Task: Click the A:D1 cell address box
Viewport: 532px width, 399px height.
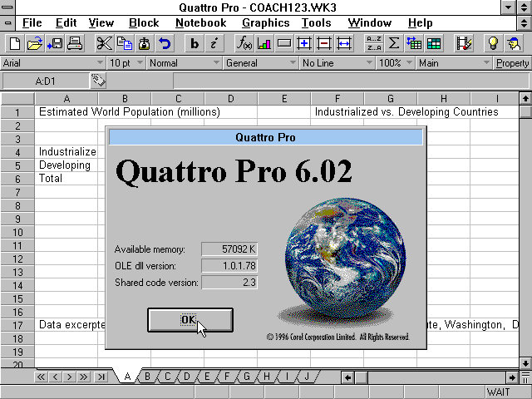Action: click(46, 81)
